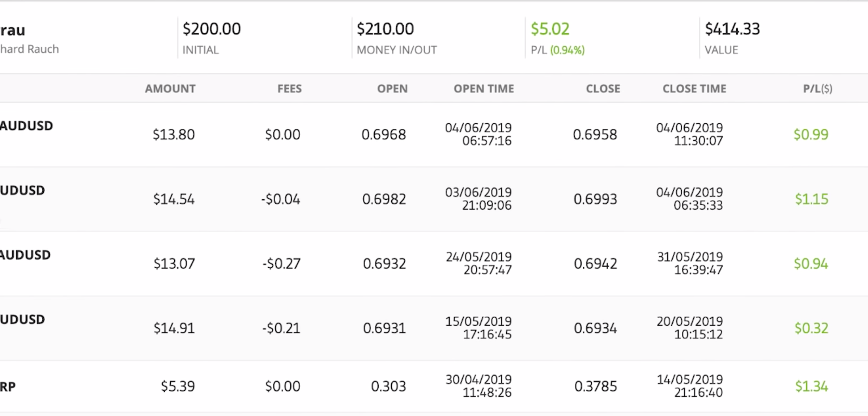The image size is (868, 416).
Task: Click close price 0.6993
Action: click(595, 199)
